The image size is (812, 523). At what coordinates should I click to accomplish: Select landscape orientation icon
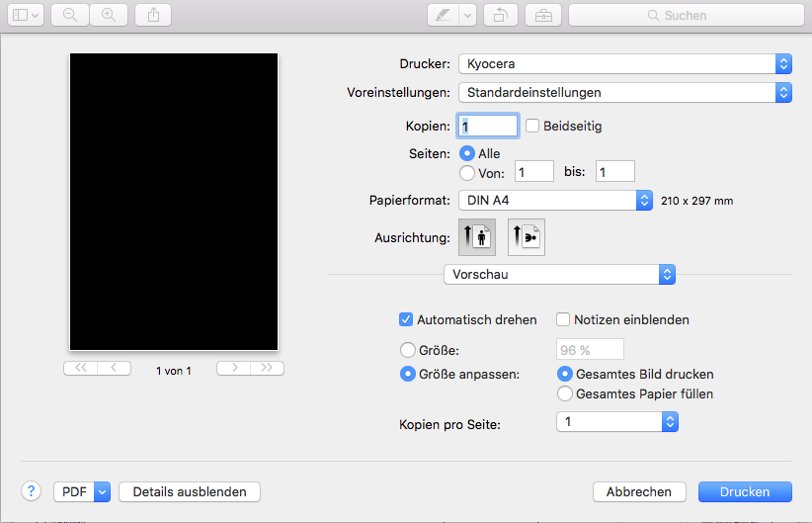point(527,237)
